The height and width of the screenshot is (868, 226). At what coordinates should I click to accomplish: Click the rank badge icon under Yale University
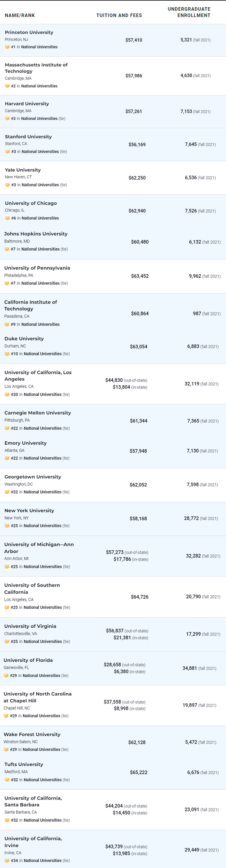tap(7, 185)
